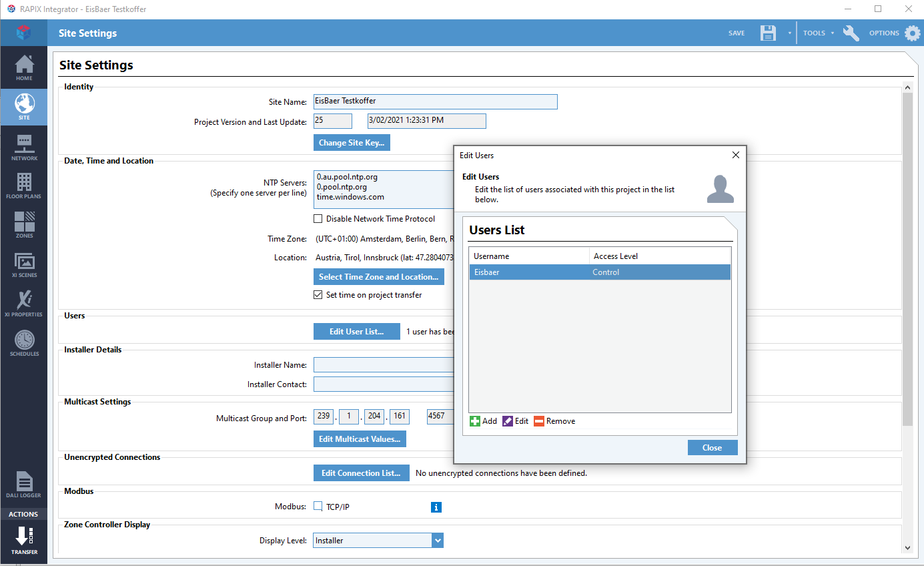This screenshot has width=924, height=566.
Task: Toggle Disable Network Time Protocol checkbox
Action: pos(318,219)
